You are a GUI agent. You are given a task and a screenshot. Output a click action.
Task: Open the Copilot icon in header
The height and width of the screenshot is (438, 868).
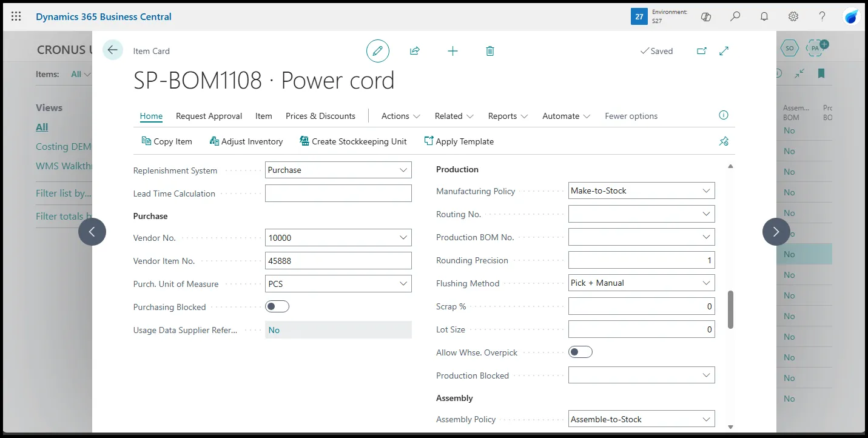(706, 16)
